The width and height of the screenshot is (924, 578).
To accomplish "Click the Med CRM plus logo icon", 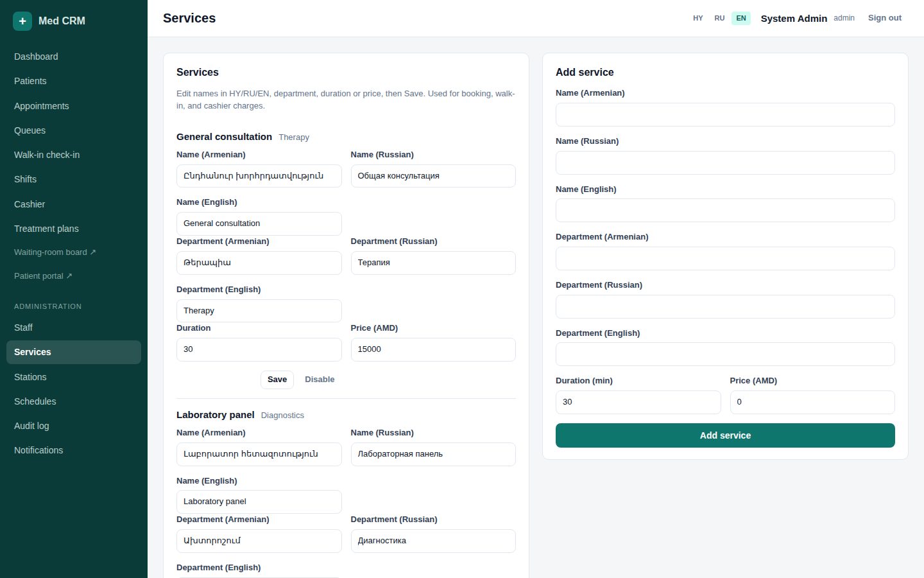I will 22,21.
